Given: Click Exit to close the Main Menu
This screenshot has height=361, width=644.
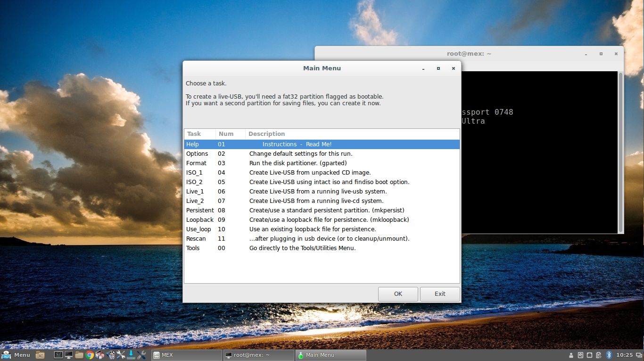Looking at the screenshot, I should 439,294.
